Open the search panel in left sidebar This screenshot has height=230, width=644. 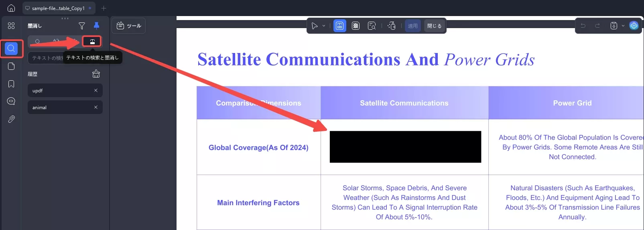[x=11, y=49]
